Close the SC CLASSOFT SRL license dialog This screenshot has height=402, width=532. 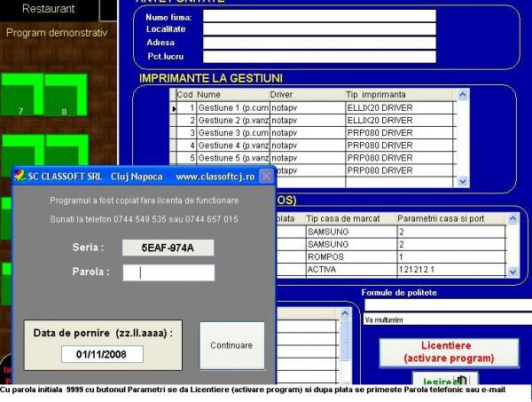pos(265,177)
